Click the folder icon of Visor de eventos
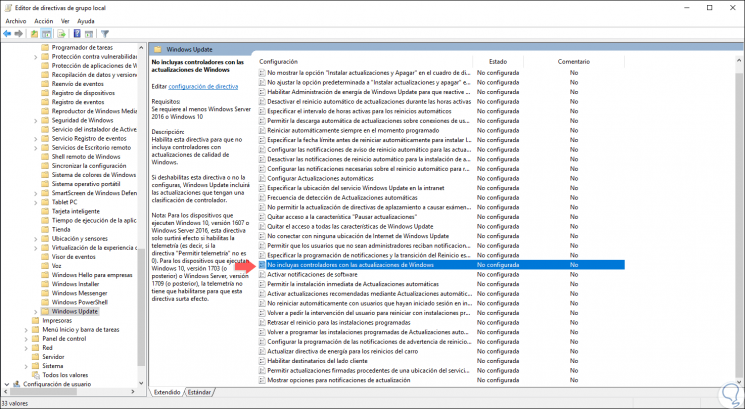The height and width of the screenshot is (409, 745). (45, 257)
